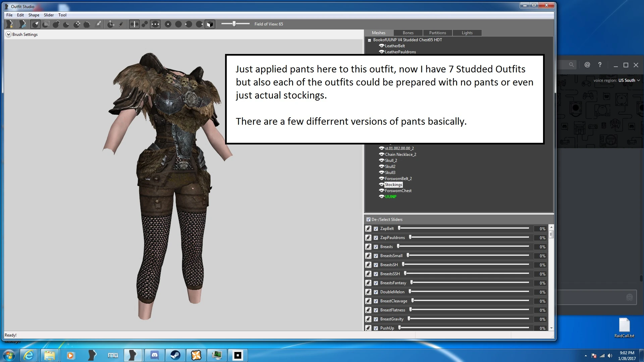The width and height of the screenshot is (644, 362).
Task: Toggle Global Brush Collision icon
Action: pos(155,24)
